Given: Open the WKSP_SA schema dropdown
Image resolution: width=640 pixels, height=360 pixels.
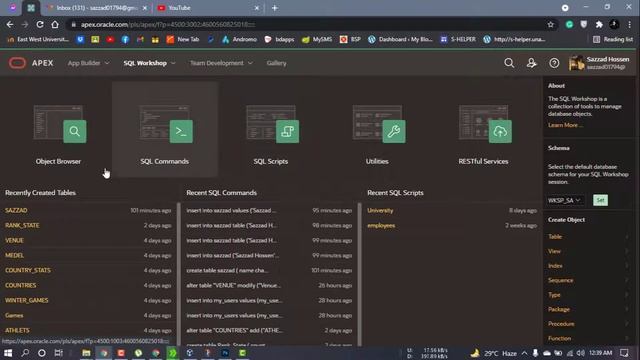Looking at the screenshot, I should tap(564, 200).
